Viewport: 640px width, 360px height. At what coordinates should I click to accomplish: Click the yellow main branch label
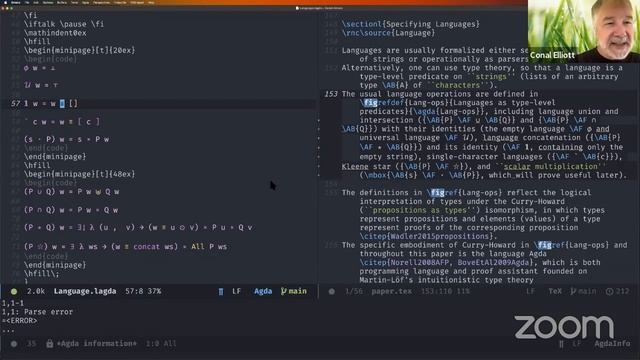[298, 291]
